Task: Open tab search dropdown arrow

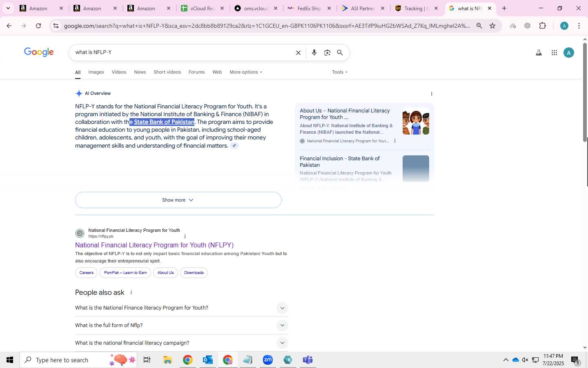Action: click(x=8, y=8)
